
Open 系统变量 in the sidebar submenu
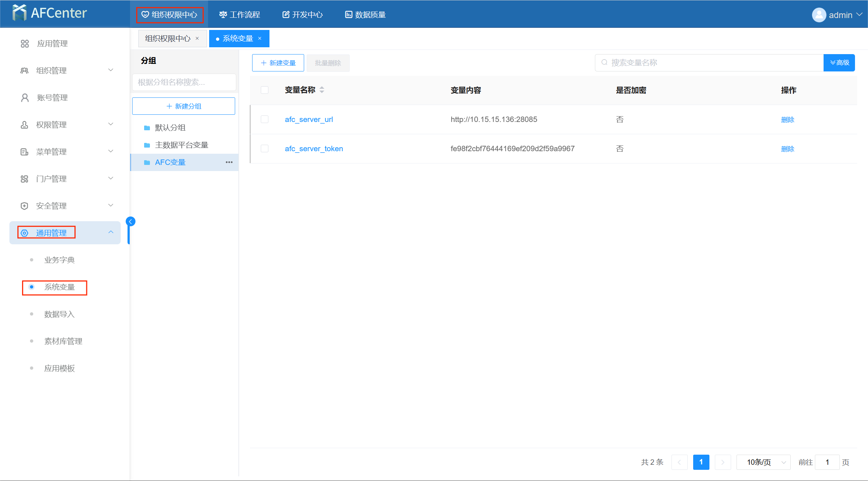pos(60,287)
